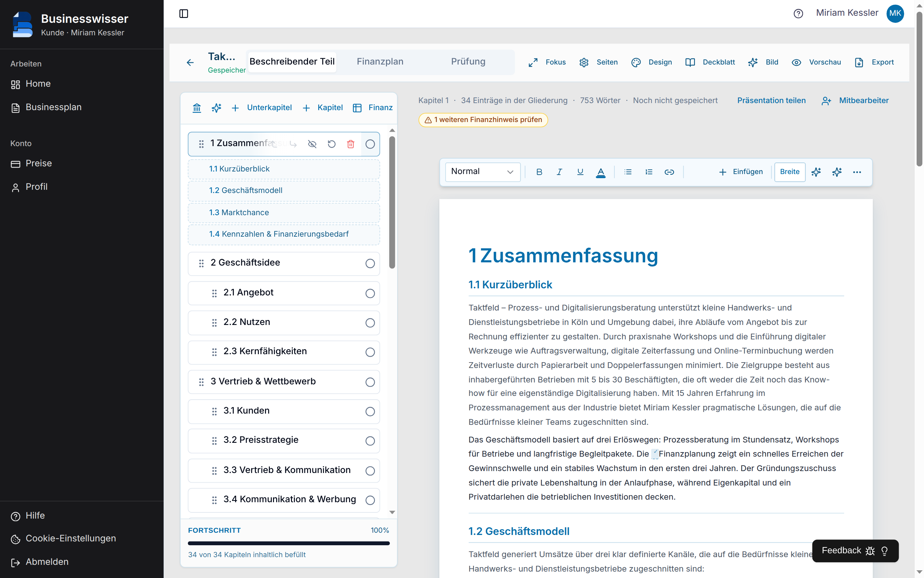
Task: Open the three-dots more options menu
Action: pyautogui.click(x=857, y=172)
